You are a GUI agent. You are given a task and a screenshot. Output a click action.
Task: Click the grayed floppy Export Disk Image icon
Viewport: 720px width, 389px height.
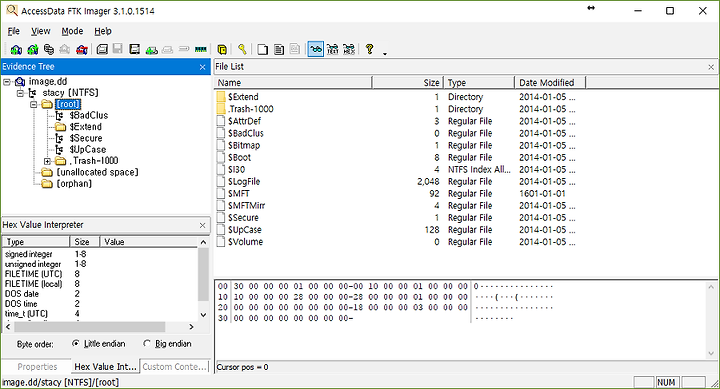[x=118, y=49]
